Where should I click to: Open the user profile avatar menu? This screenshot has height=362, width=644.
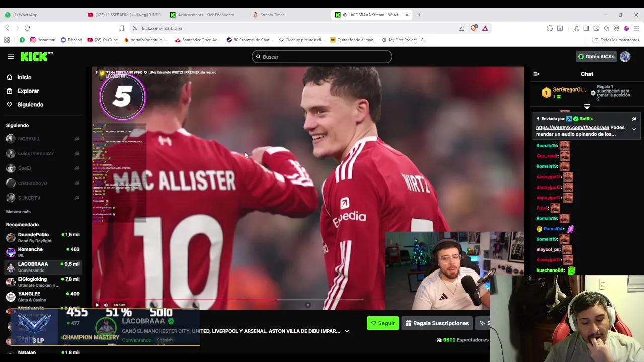pos(625,57)
